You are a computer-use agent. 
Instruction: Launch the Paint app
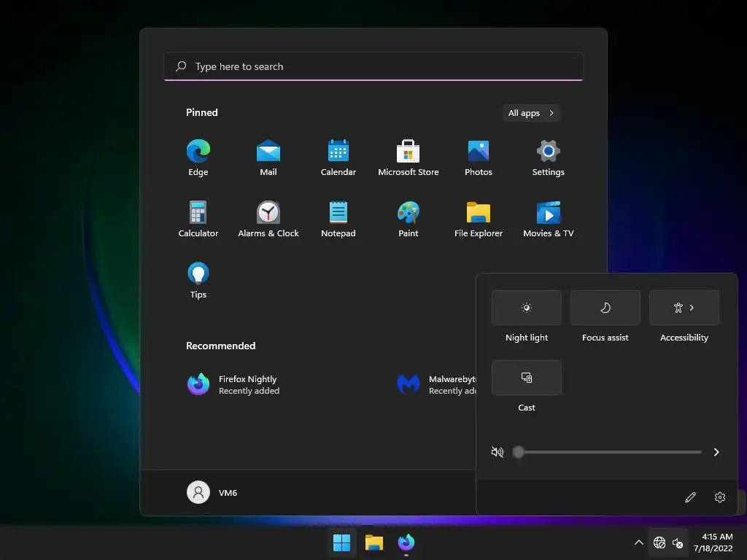tap(409, 219)
